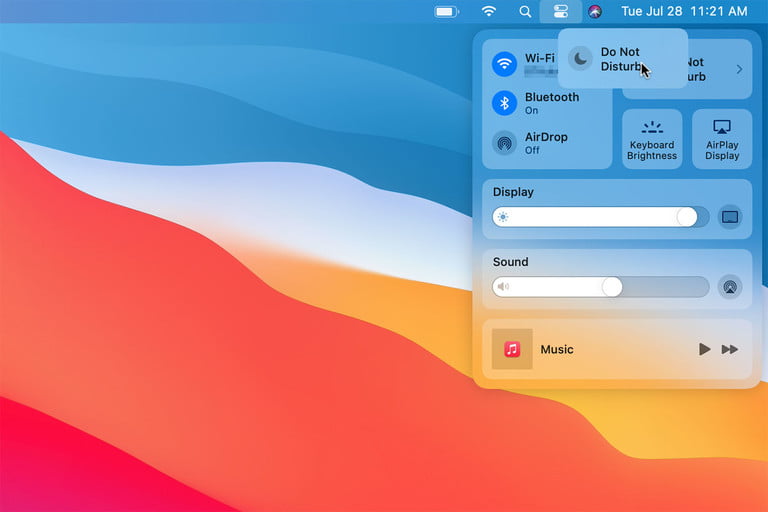Open the AirPlay Display control
The height and width of the screenshot is (512, 768).
tap(722, 139)
